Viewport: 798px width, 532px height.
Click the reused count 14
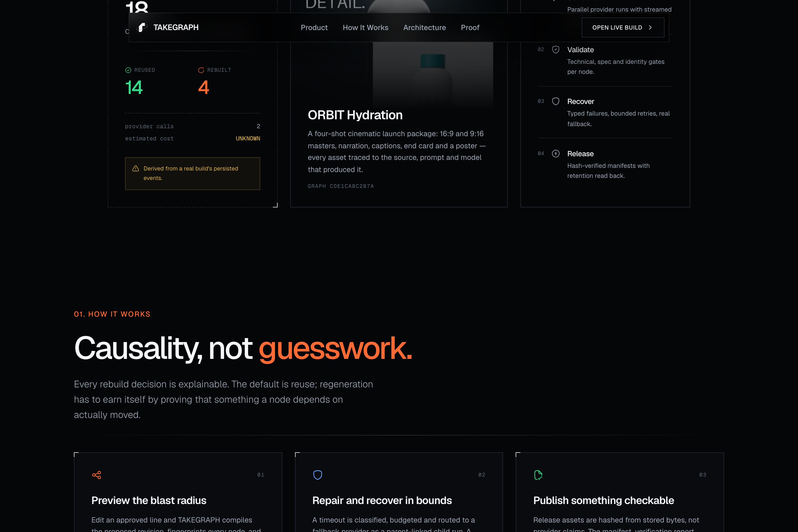(134, 87)
